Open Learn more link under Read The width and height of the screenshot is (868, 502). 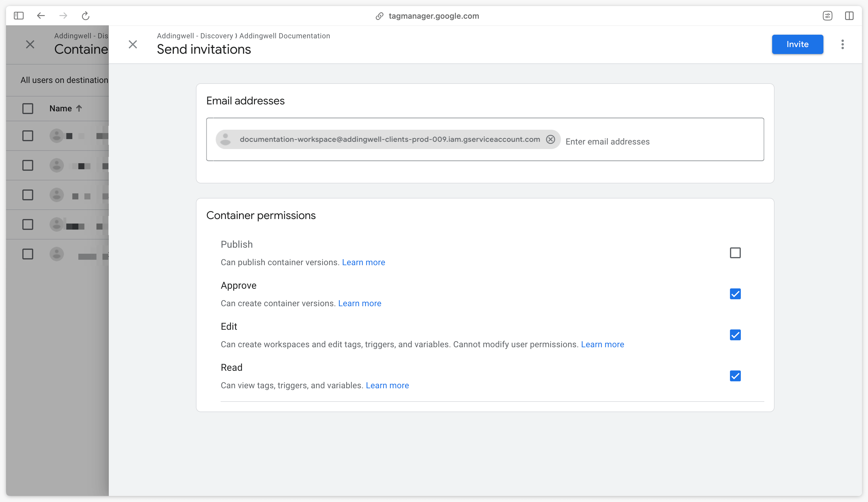[x=387, y=386]
